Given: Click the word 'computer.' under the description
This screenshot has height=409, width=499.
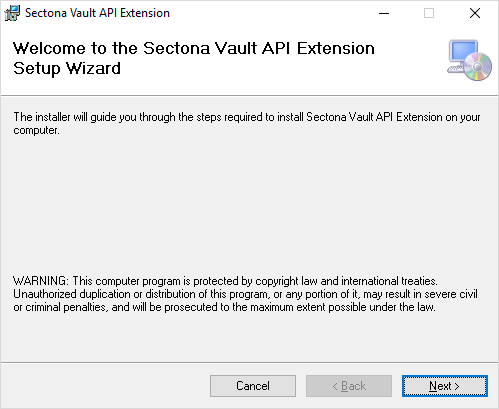Looking at the screenshot, I should 36,130.
